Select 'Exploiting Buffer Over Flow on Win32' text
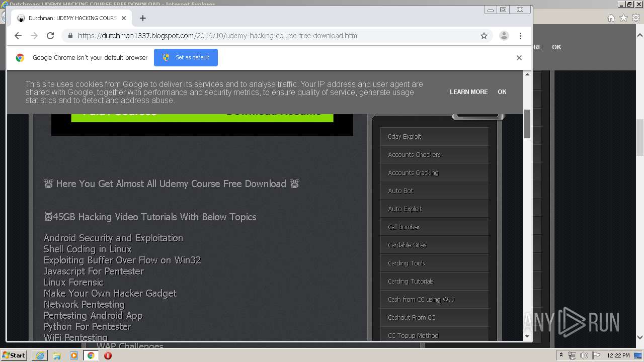 click(122, 260)
